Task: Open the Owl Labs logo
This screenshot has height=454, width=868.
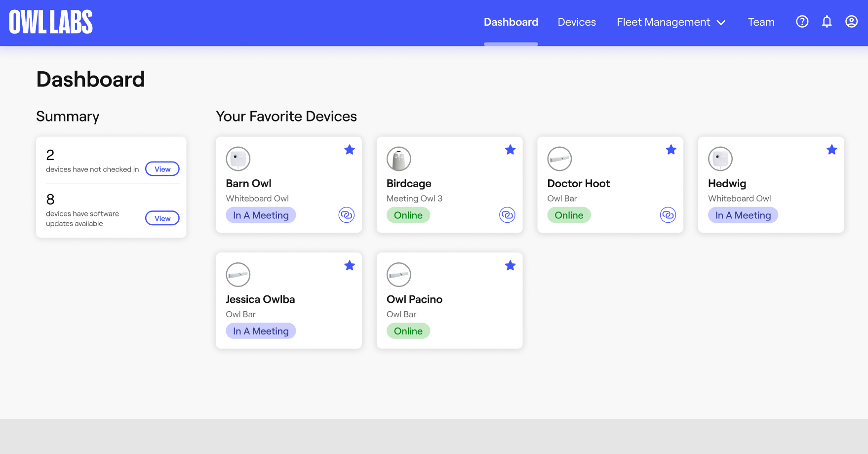Action: point(50,21)
